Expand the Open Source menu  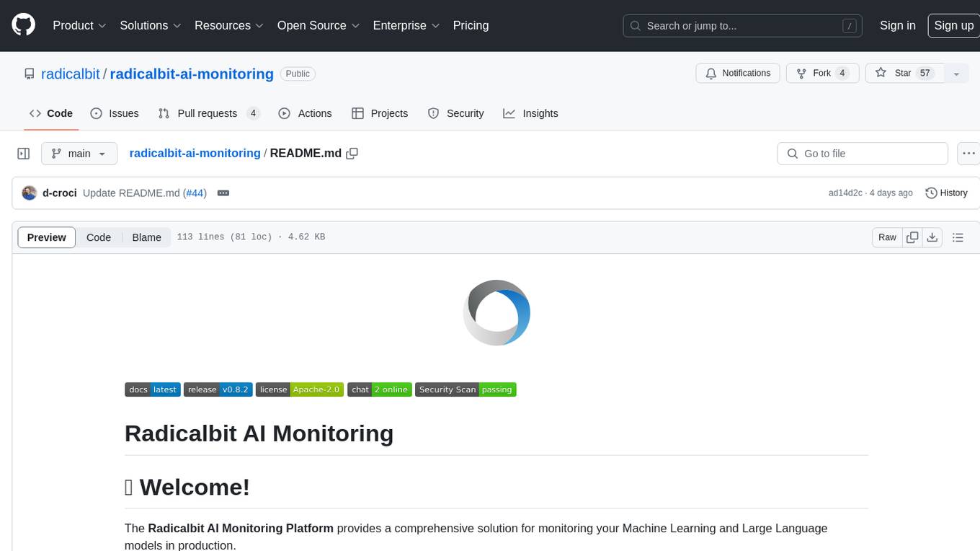(x=318, y=25)
